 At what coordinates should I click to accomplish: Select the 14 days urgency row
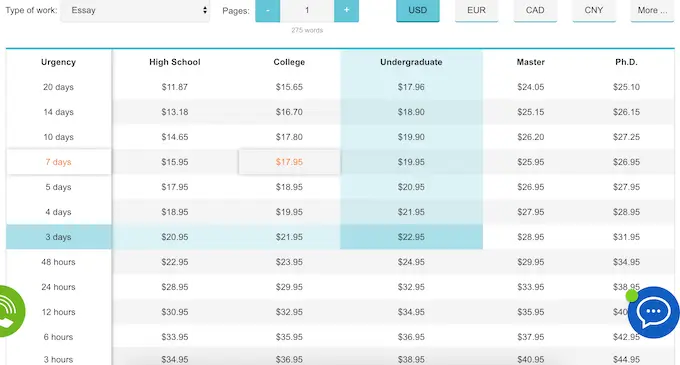click(x=59, y=112)
